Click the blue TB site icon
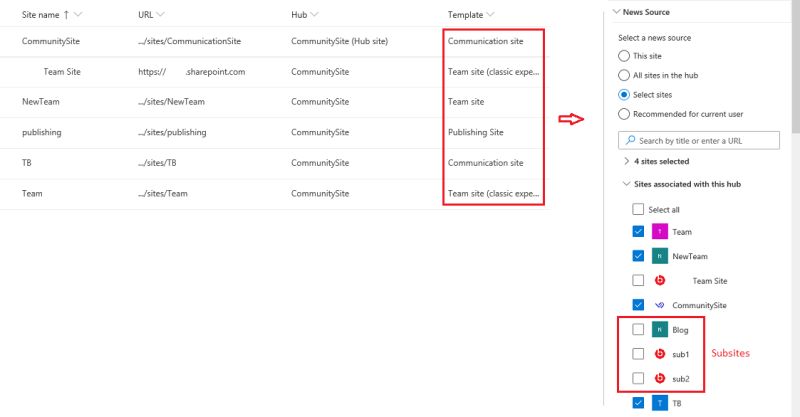This screenshot has height=417, width=800. [660, 403]
